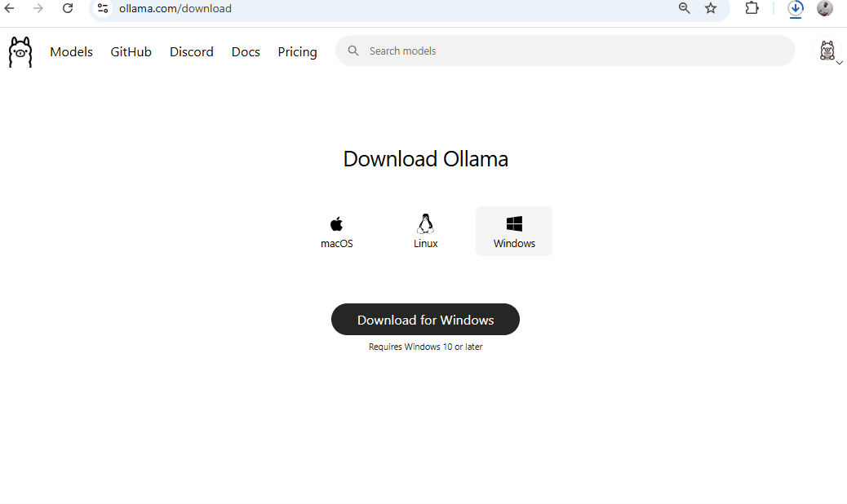Bookmark this page with star icon
Viewport: 847px width, 504px height.
point(711,8)
